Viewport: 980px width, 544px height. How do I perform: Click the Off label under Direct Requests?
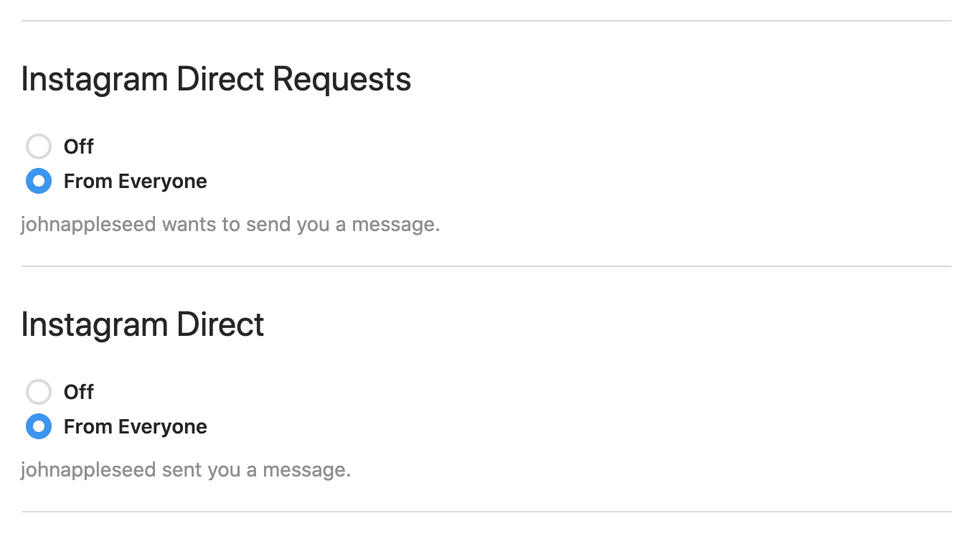tap(78, 146)
